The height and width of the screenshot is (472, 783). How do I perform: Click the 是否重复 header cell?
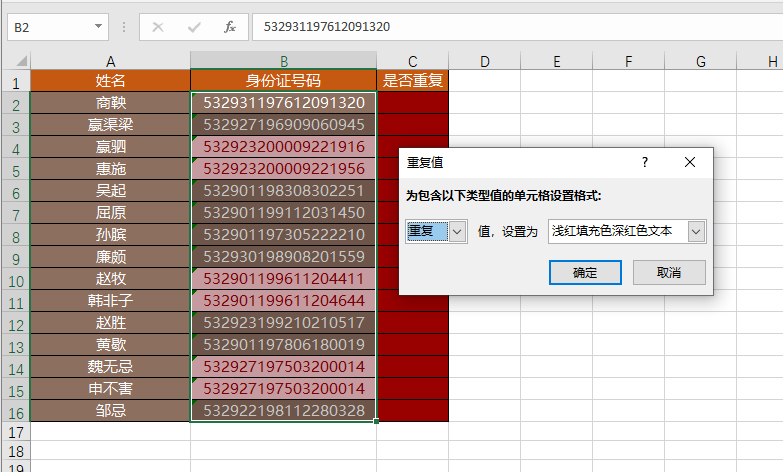point(412,80)
